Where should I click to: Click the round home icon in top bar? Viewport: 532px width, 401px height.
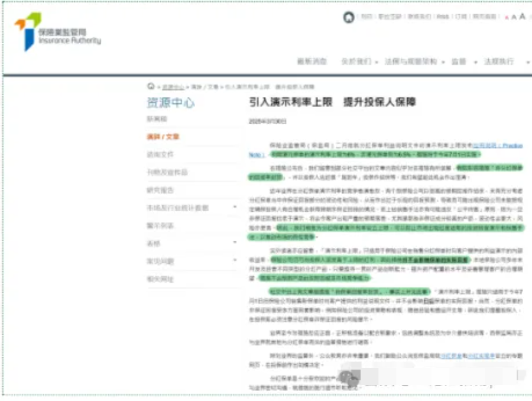coord(349,17)
